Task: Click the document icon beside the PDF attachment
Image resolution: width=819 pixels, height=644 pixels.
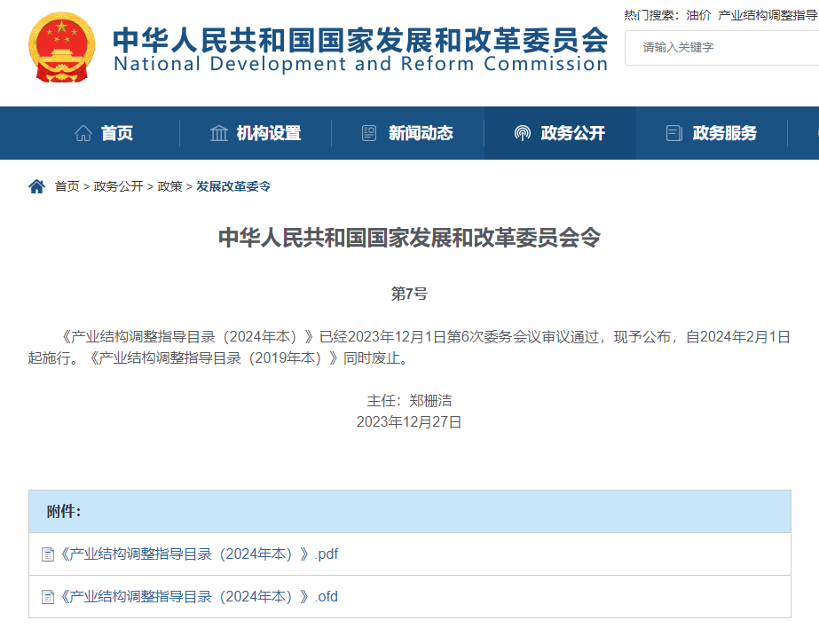Action: click(47, 554)
